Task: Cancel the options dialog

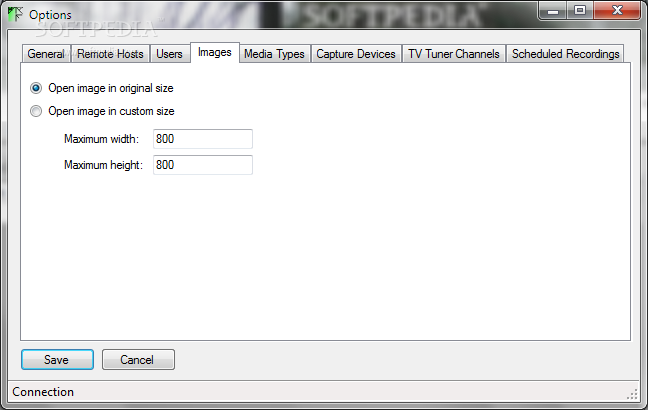Action: click(138, 360)
